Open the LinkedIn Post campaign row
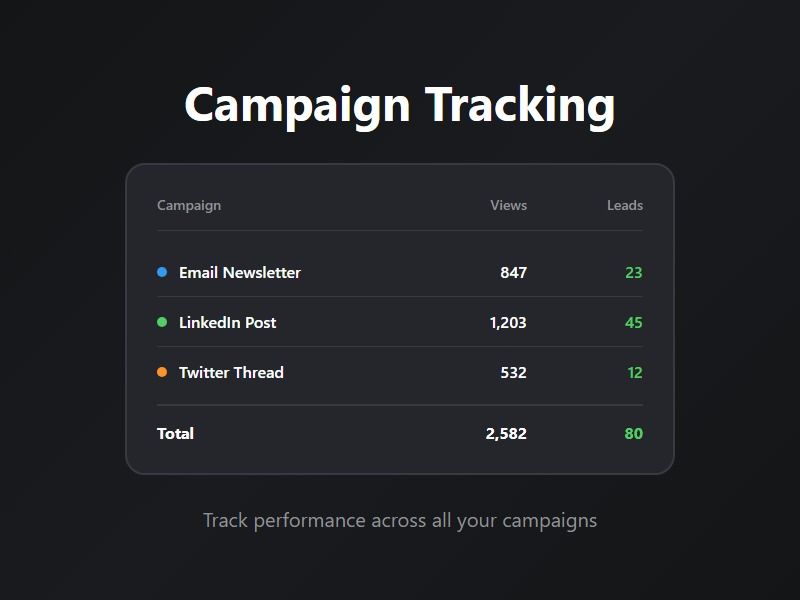The height and width of the screenshot is (600, 800). pos(228,322)
